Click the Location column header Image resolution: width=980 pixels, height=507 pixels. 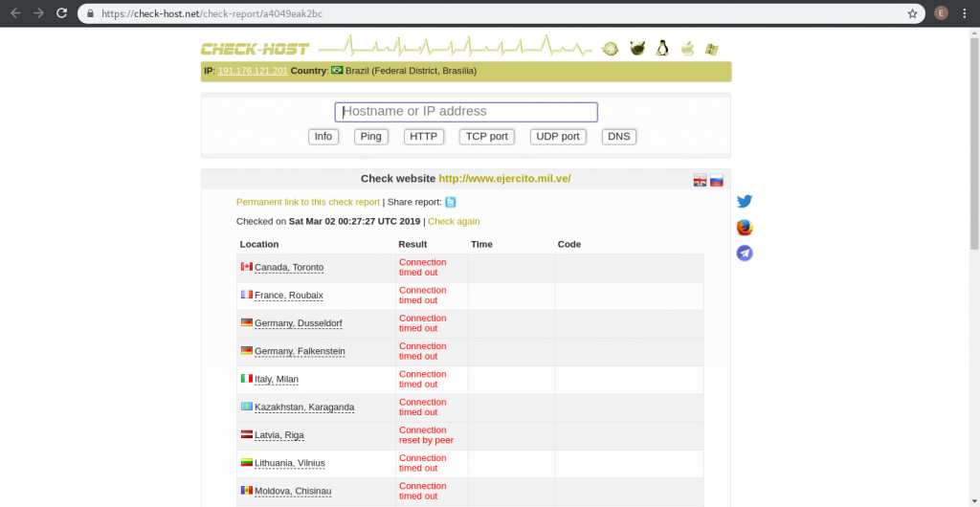pyautogui.click(x=259, y=244)
